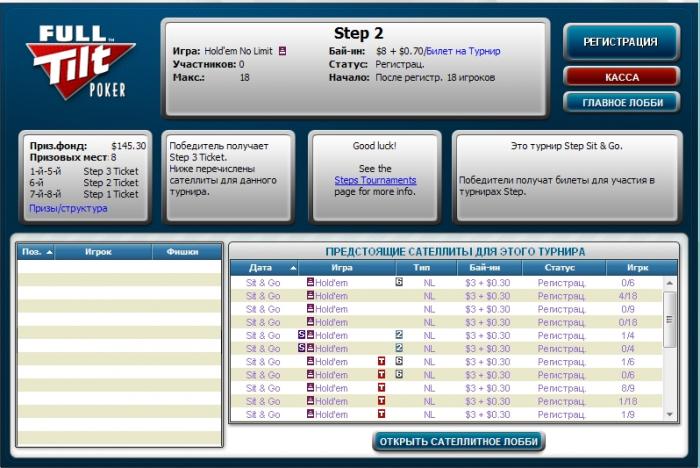The width and height of the screenshot is (700, 468).
Task: Click the satellites list scroll-up arrow
Action: 669,283
